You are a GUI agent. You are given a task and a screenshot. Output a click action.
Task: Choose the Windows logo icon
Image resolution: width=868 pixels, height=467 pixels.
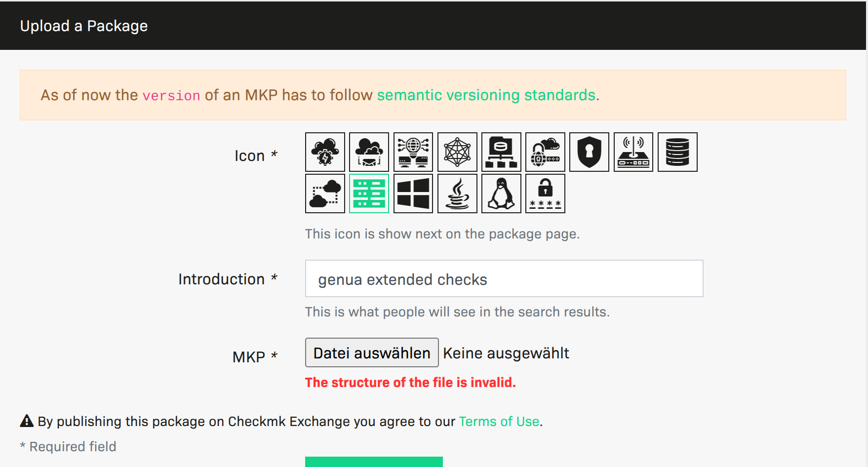point(413,194)
